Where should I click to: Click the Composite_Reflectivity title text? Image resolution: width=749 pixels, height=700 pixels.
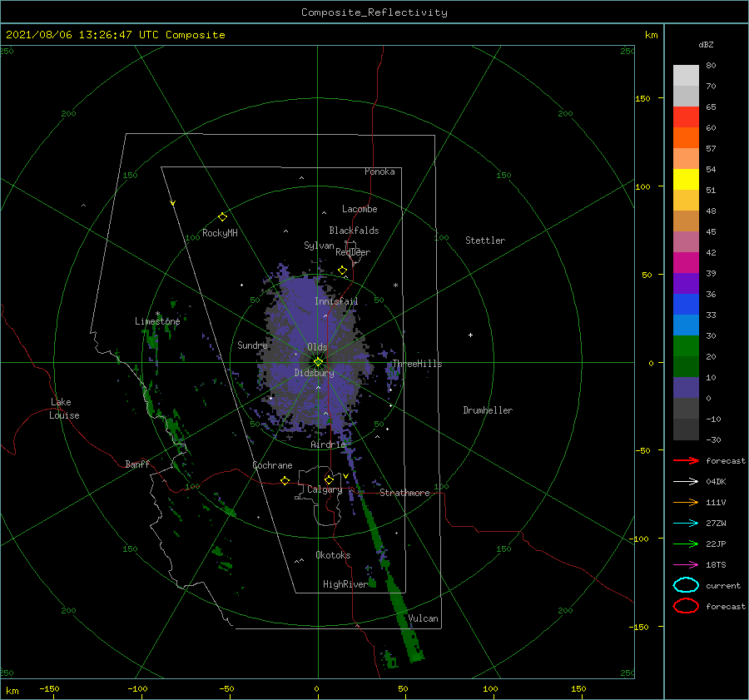click(x=374, y=12)
